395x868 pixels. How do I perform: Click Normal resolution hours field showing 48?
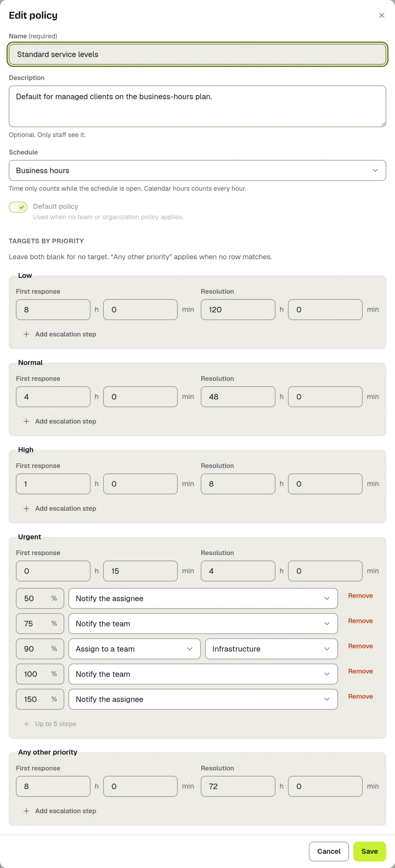click(238, 397)
